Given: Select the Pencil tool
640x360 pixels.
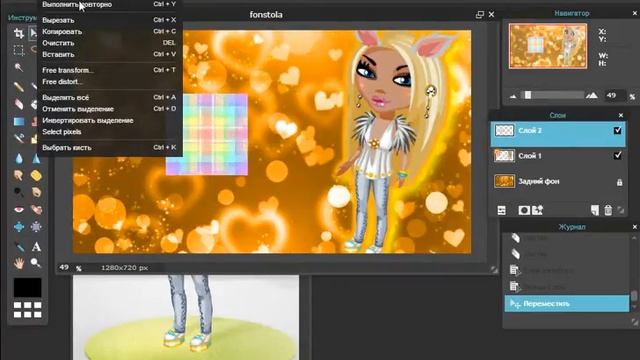Looking at the screenshot, I should 19,87.
